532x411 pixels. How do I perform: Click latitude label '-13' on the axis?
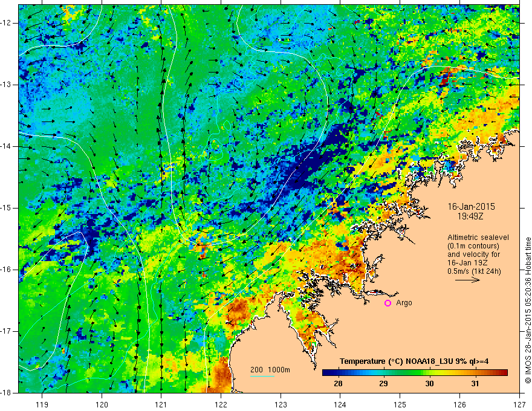point(6,85)
